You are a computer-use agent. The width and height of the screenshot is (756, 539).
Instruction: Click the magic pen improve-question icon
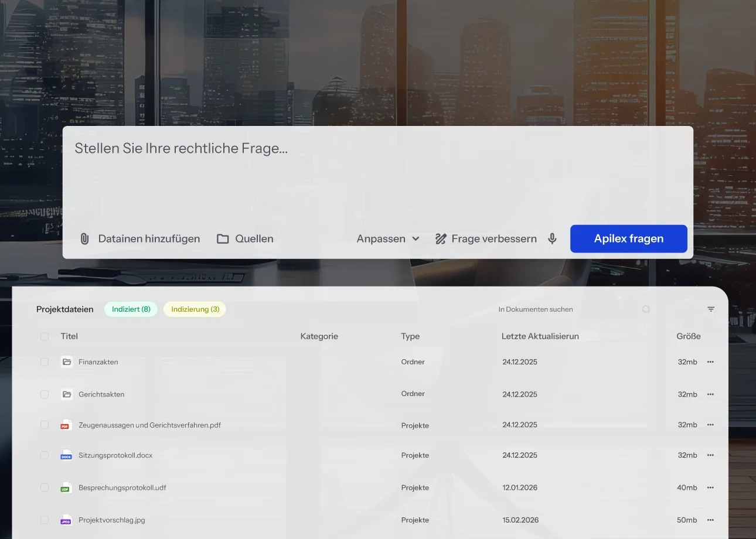tap(441, 239)
